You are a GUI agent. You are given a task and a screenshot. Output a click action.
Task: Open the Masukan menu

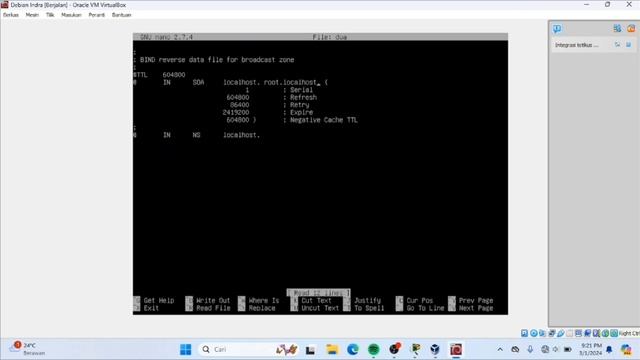[71, 15]
